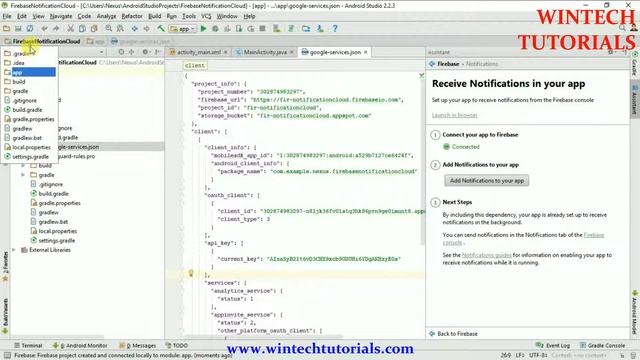Open the Event Log tool window
This screenshot has height=360, width=640.
tap(552, 345)
